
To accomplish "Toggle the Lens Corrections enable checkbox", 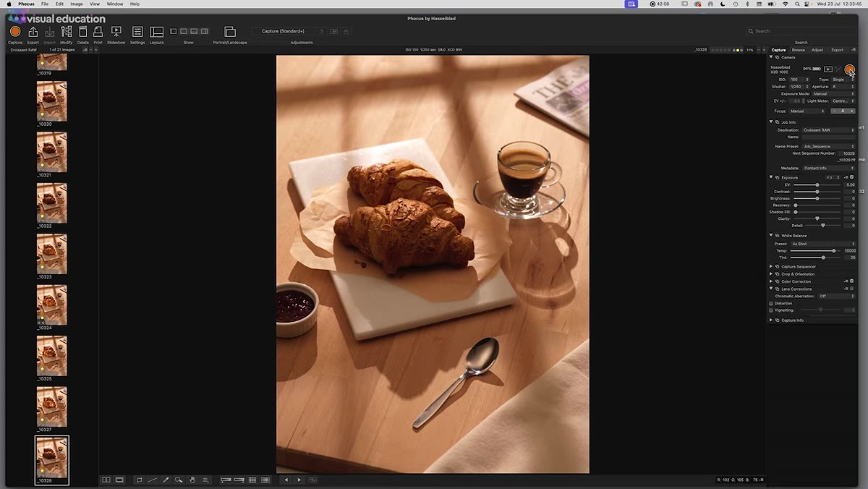I will pyautogui.click(x=851, y=289).
